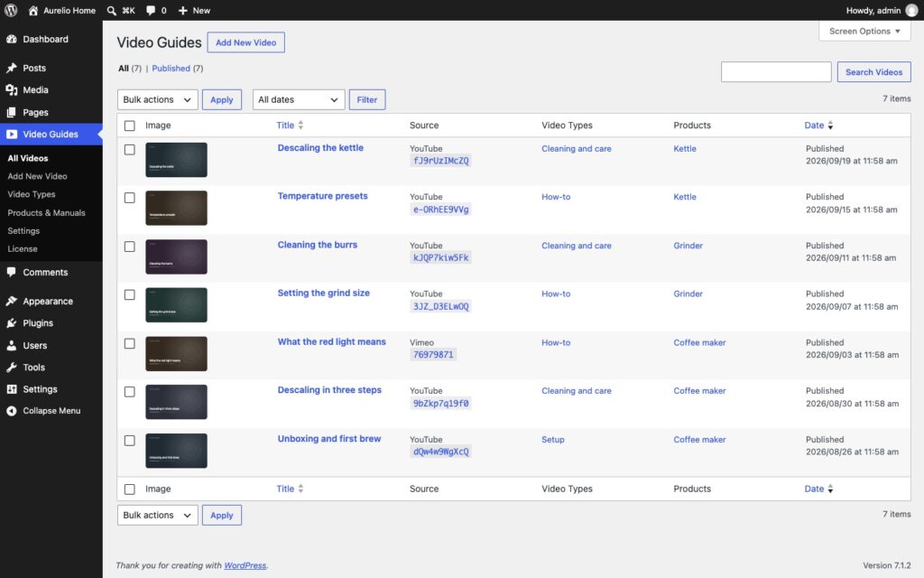Open Products & Manuals submenu item
Viewport: 924px width, 578px height.
(46, 212)
